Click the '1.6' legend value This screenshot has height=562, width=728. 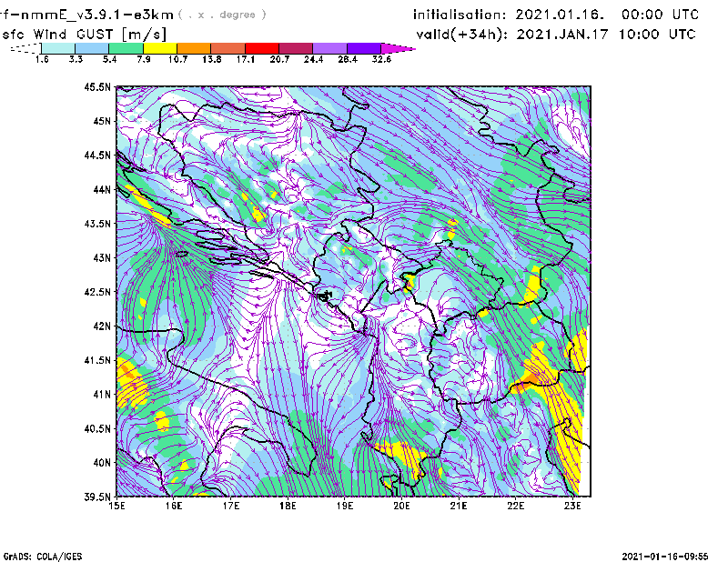tap(42, 59)
